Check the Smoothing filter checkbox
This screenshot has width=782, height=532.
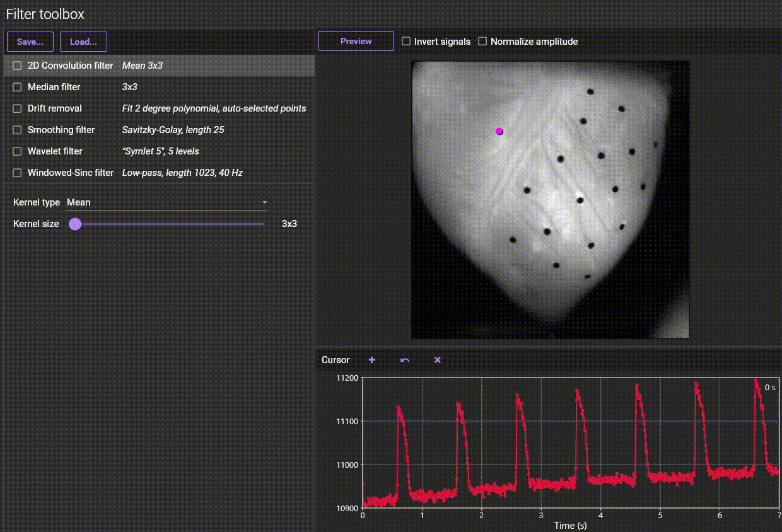(18, 130)
